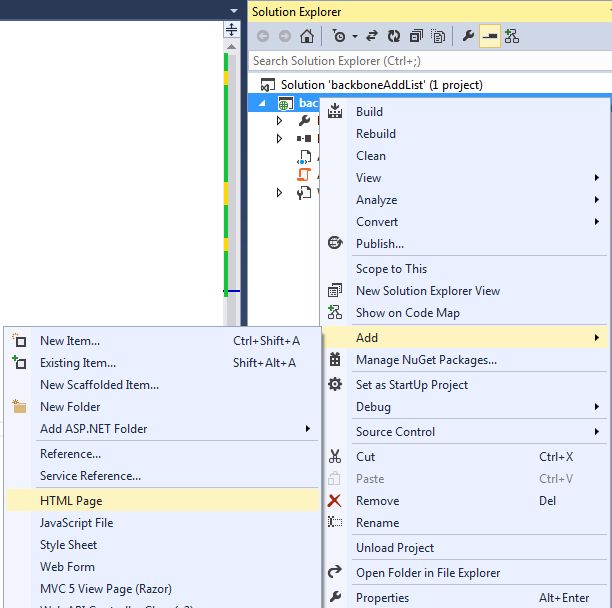The image size is (612, 608).
Task: Click Cut in the context menu
Action: (464, 457)
